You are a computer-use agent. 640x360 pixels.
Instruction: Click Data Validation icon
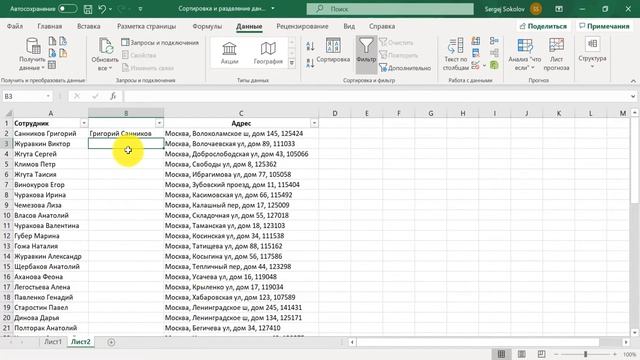click(x=476, y=65)
